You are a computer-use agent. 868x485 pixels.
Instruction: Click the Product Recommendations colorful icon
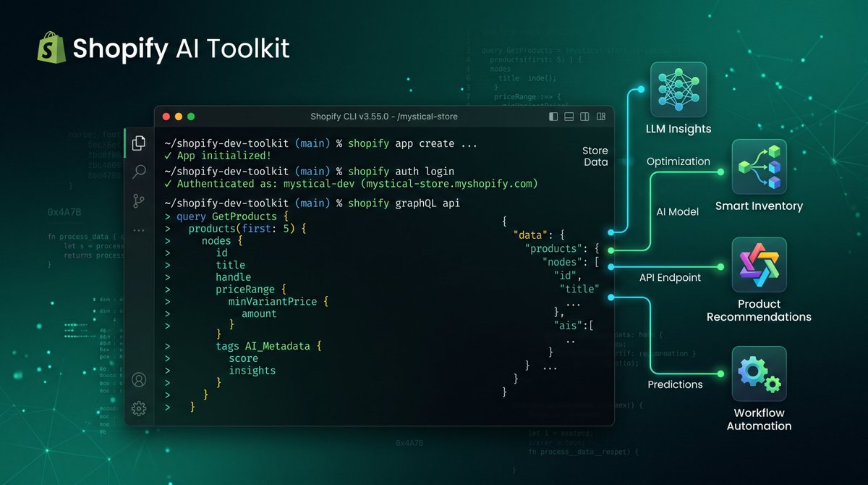759,265
